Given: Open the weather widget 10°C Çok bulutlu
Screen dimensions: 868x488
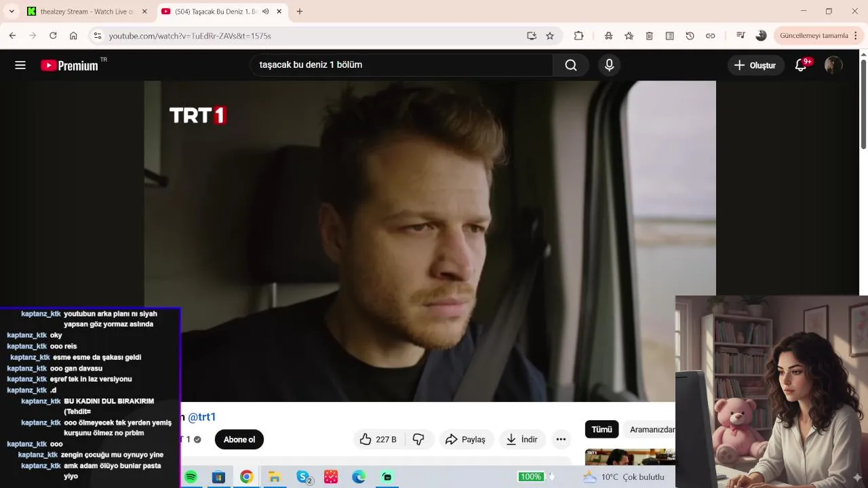Looking at the screenshot, I should tap(624, 477).
